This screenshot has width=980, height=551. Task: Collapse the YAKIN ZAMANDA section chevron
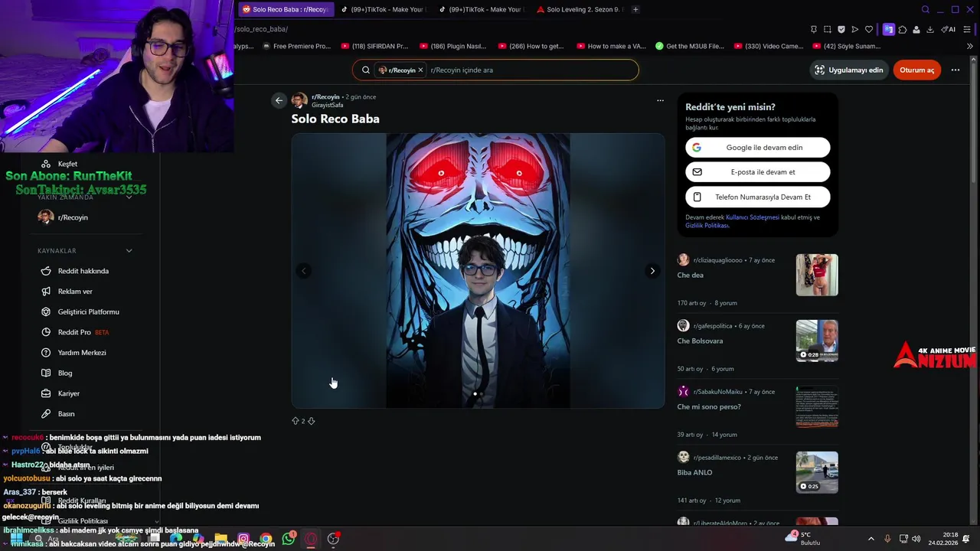[129, 197]
